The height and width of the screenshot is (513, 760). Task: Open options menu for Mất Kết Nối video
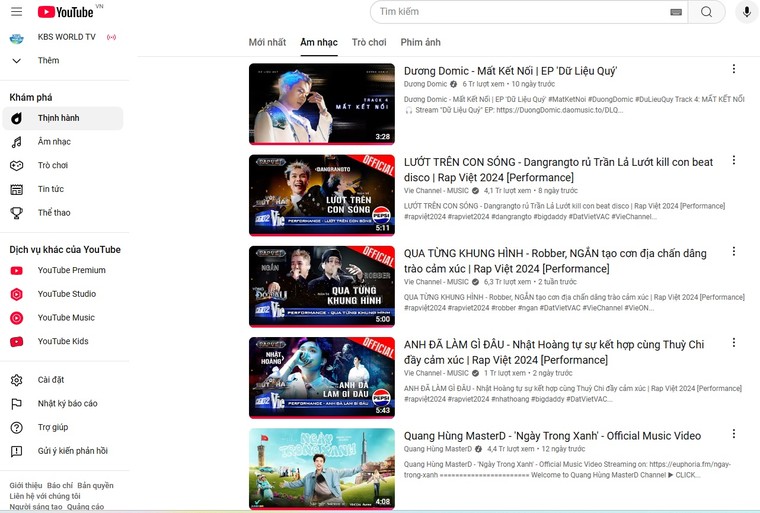point(734,69)
